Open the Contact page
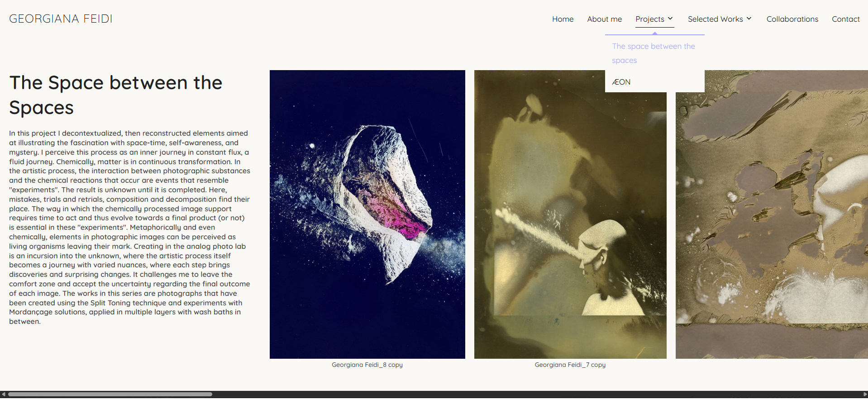The height and width of the screenshot is (399, 868). [x=845, y=19]
